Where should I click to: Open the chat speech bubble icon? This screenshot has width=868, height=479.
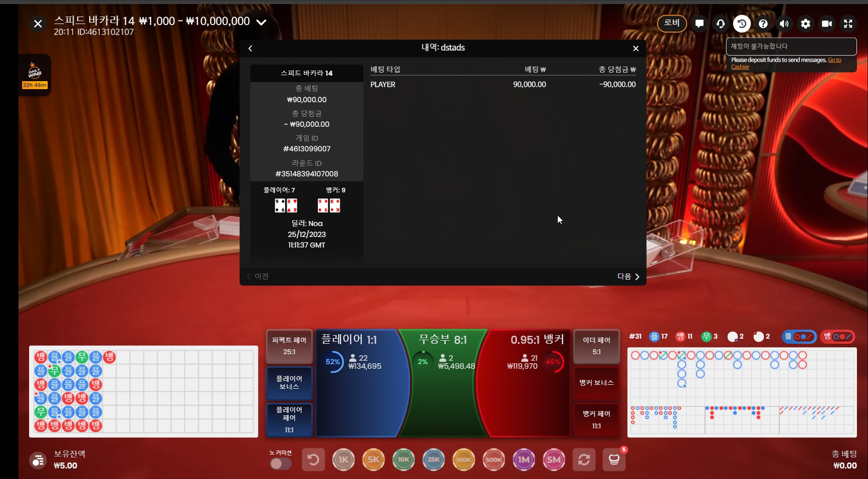pos(699,24)
